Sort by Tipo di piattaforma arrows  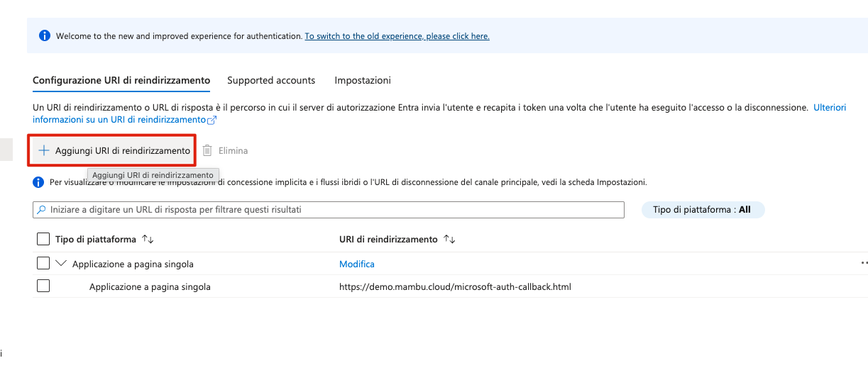pos(148,239)
